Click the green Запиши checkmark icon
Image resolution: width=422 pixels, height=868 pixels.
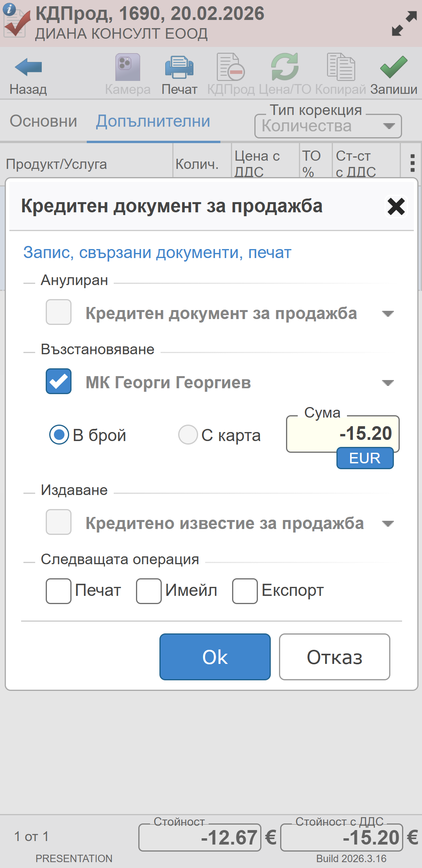393,67
